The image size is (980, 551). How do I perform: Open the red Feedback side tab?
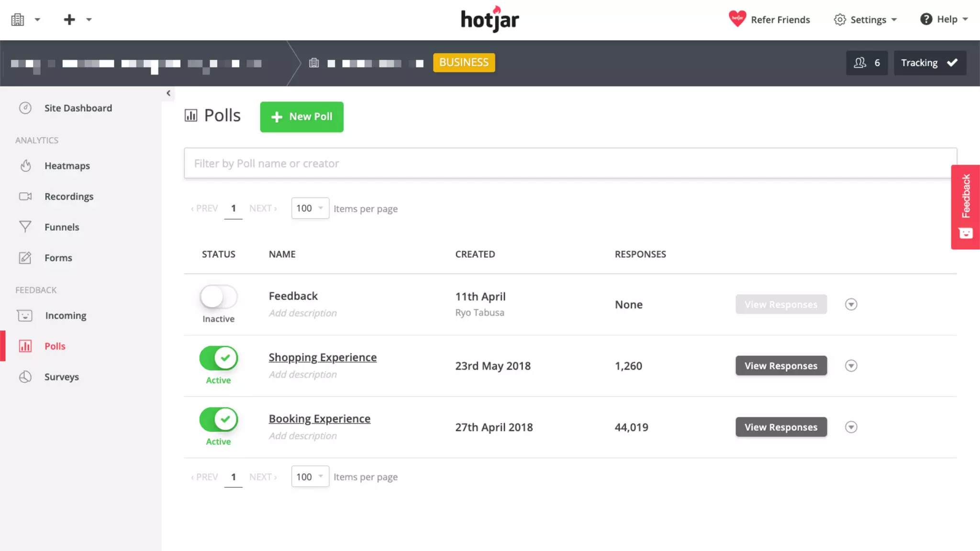pos(966,207)
